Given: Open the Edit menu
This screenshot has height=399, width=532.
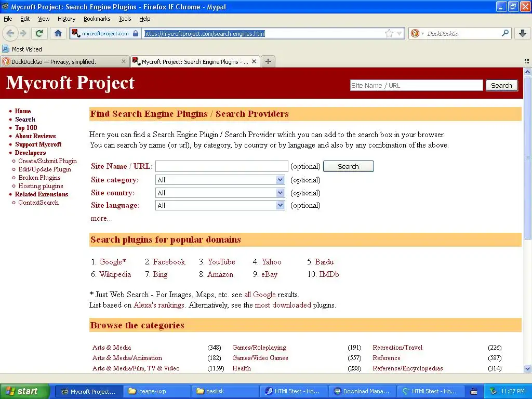Looking at the screenshot, I should (25, 19).
